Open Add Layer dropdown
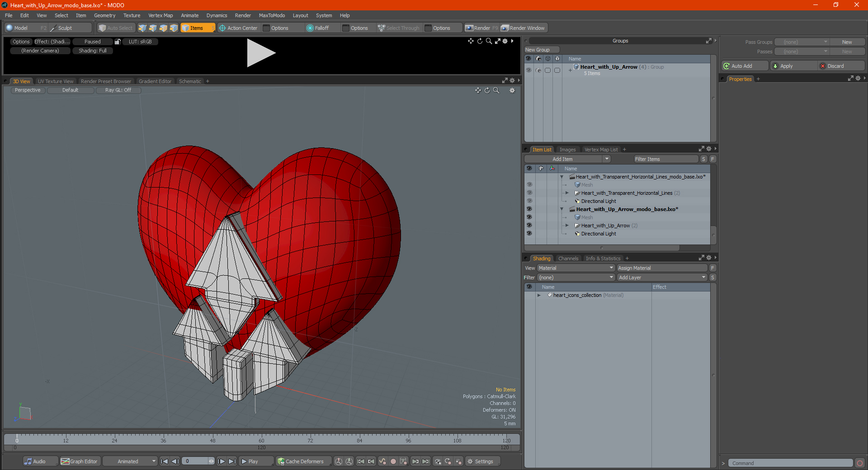 click(662, 277)
